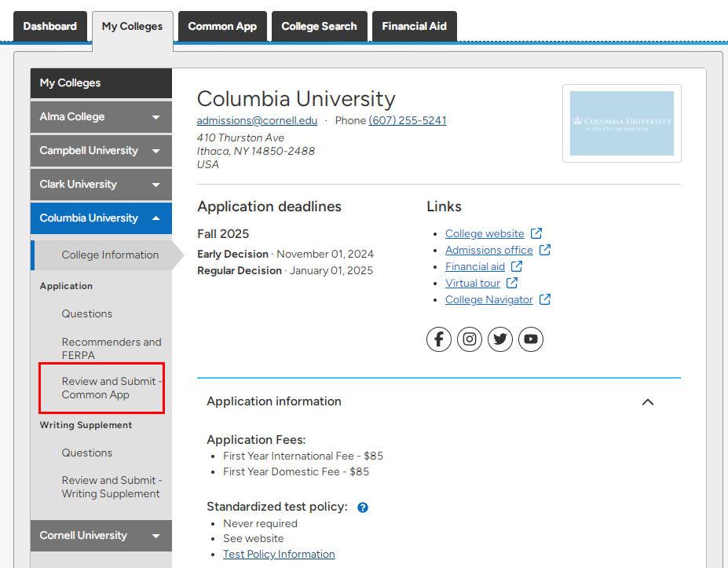
Task: Click external link icon beside Virtual tour
Action: 512,283
